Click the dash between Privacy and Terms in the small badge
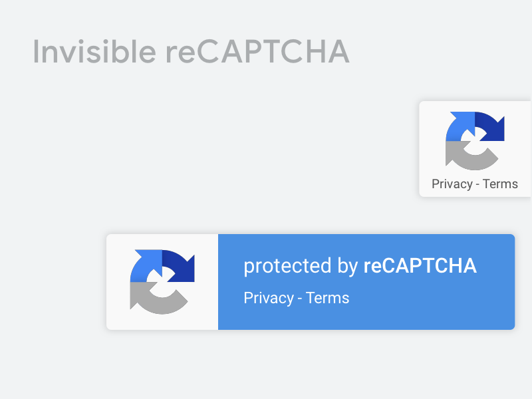The height and width of the screenshot is (399, 532). [477, 185]
